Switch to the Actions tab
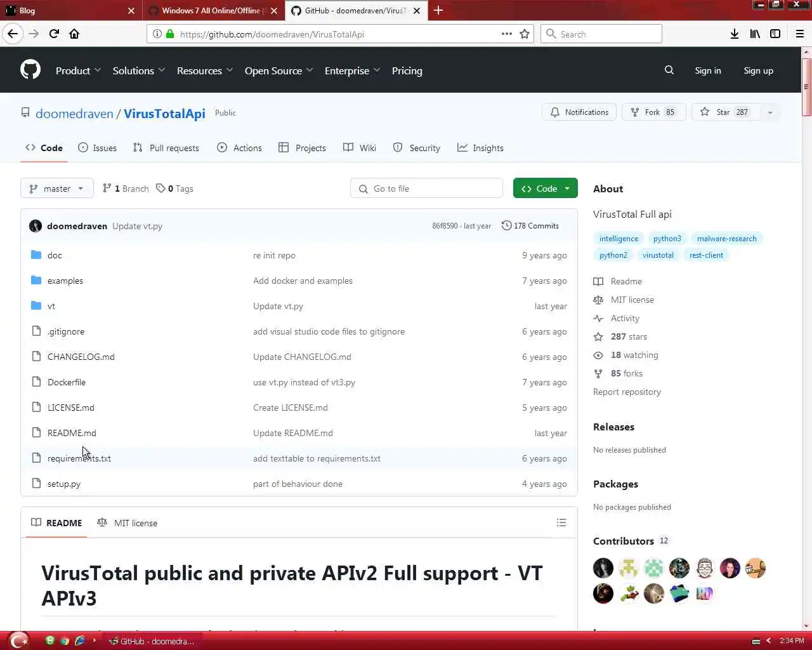Image resolution: width=812 pixels, height=650 pixels. coord(239,148)
